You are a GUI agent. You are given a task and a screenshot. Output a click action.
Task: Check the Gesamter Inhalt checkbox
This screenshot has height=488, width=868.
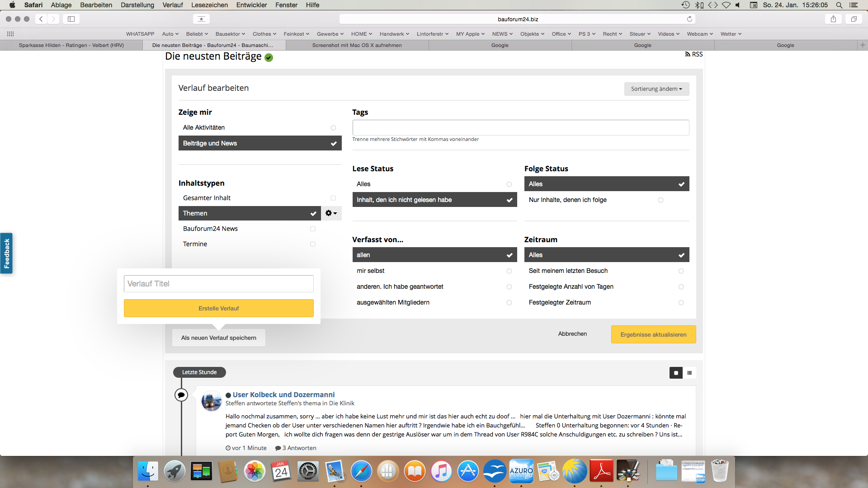click(333, 198)
